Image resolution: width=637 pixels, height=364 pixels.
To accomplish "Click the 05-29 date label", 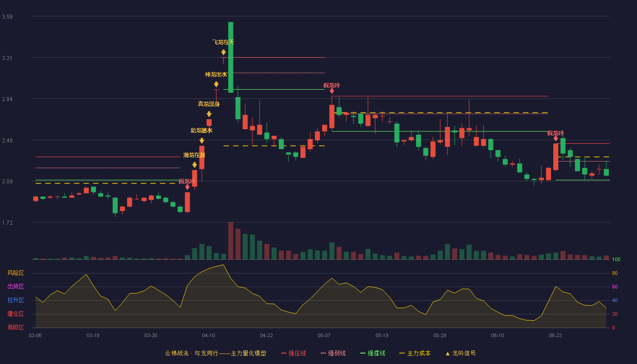I will pyautogui.click(x=440, y=335).
